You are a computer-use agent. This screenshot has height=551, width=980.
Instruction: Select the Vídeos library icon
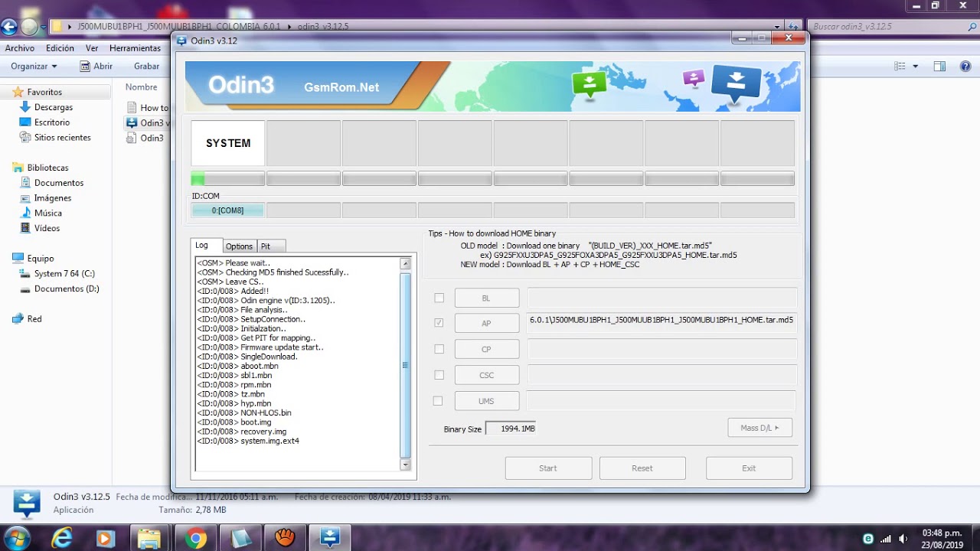click(x=24, y=228)
